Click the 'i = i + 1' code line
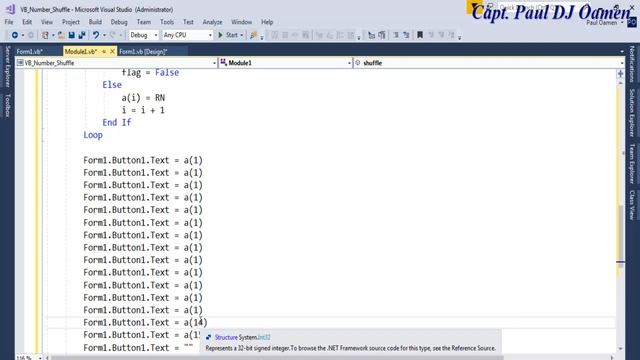This screenshot has height=360, width=640. [143, 110]
